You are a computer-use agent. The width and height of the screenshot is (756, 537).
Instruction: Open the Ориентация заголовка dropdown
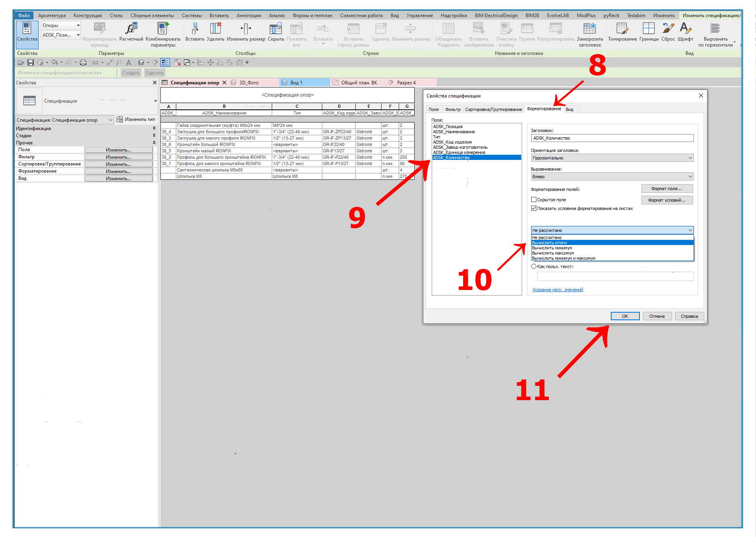(x=612, y=158)
